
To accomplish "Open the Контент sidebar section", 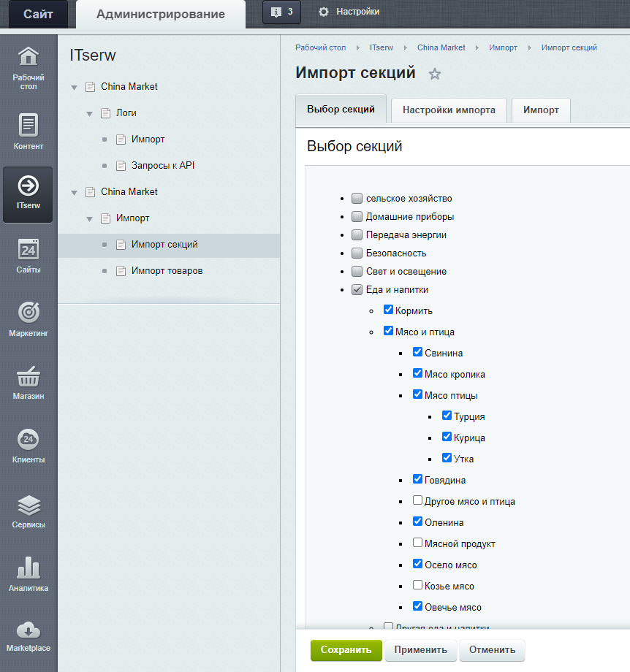I will (x=28, y=126).
